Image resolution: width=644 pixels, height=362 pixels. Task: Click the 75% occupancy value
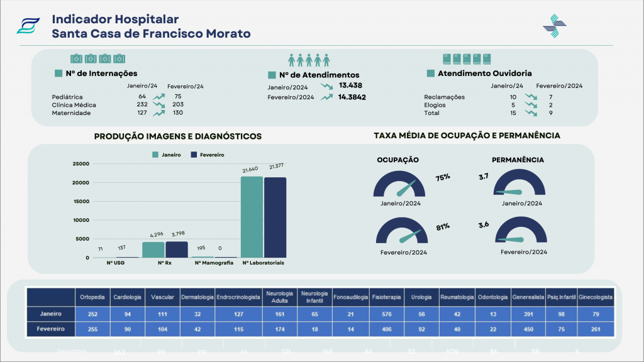point(443,177)
